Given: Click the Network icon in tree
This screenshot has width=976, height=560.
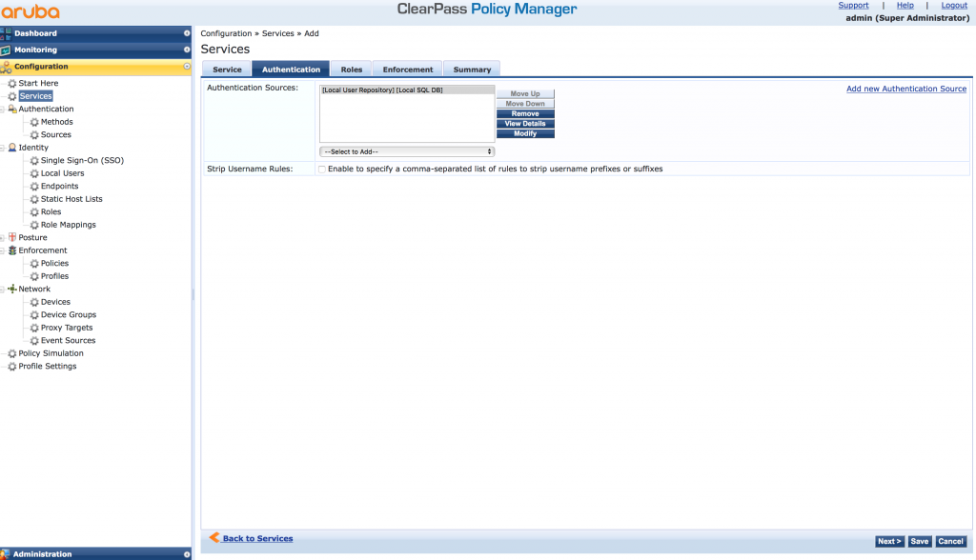Looking at the screenshot, I should [x=11, y=290].
